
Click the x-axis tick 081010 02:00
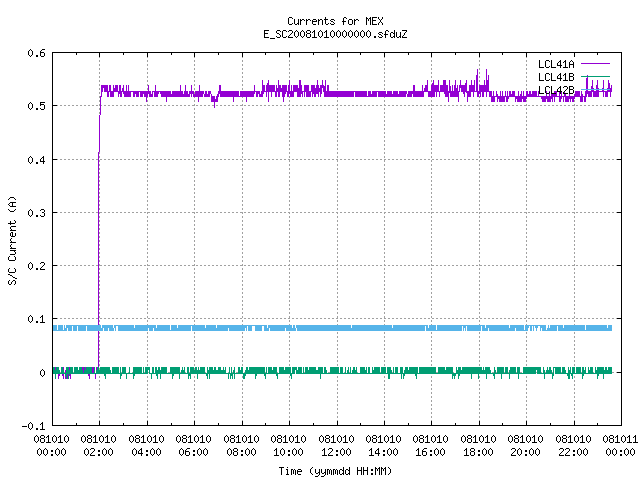[x=98, y=446]
